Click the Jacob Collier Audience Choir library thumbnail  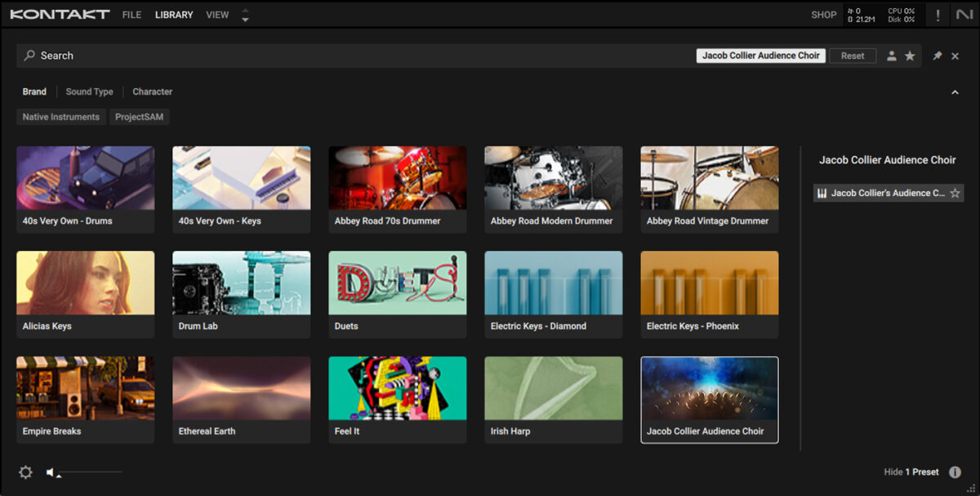coord(710,400)
